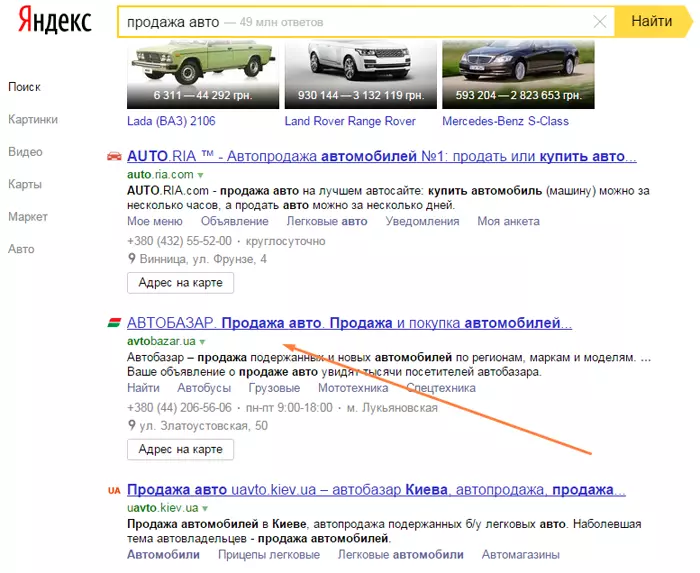The height and width of the screenshot is (573, 700).
Task: Open the Объявление sitelink
Action: [x=234, y=221]
